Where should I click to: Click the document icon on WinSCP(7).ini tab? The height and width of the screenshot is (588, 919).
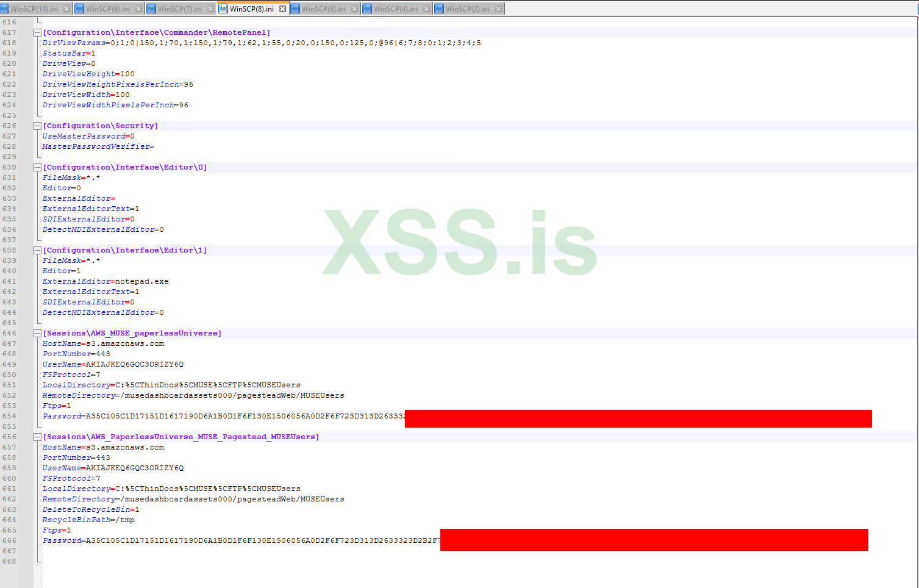coord(150,8)
